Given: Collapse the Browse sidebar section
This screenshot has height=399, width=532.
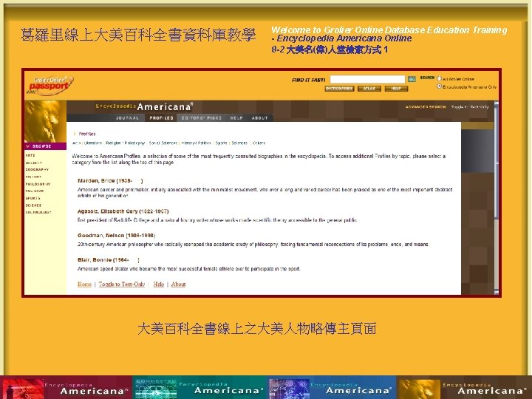Looking at the screenshot, I should [x=45, y=146].
